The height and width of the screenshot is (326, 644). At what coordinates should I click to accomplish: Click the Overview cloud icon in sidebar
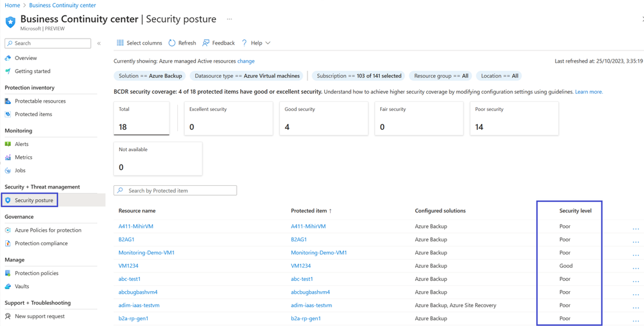(x=8, y=58)
